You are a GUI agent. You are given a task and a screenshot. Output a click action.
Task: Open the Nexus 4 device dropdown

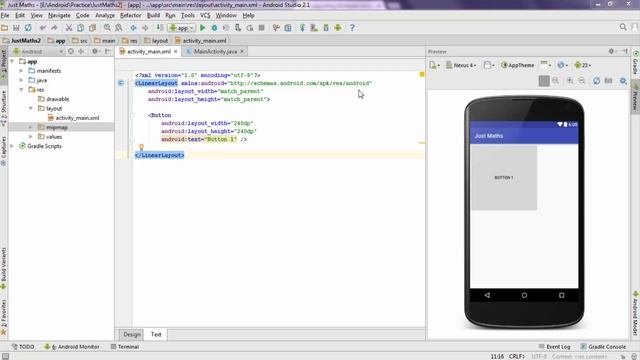click(x=461, y=65)
